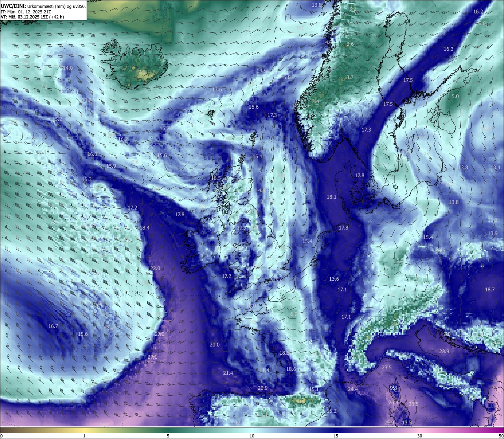
Task: Select the 22.0 value label
Action: [155, 269]
